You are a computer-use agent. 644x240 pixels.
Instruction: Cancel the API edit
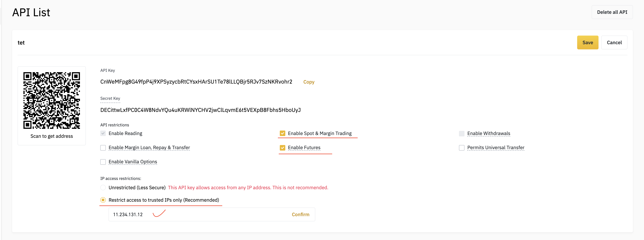point(614,43)
